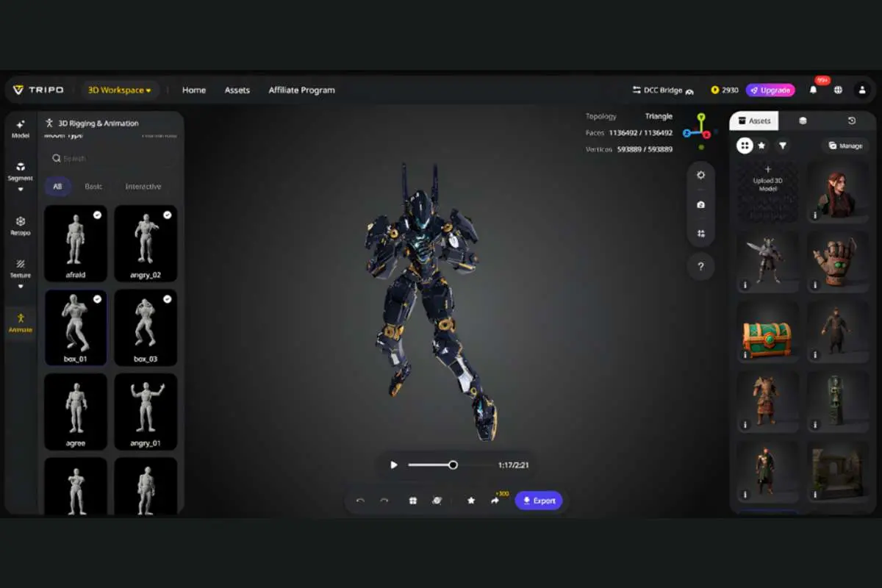882x588 pixels.
Task: Open the red-haired elf bust asset
Action: click(x=838, y=191)
